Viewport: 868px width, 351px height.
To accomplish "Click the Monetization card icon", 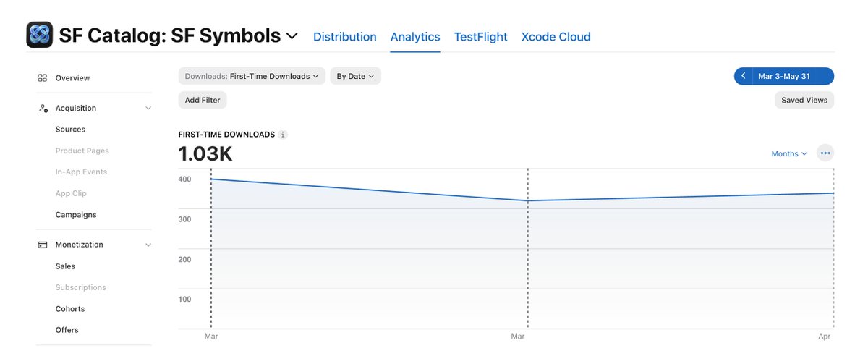I will tap(43, 245).
